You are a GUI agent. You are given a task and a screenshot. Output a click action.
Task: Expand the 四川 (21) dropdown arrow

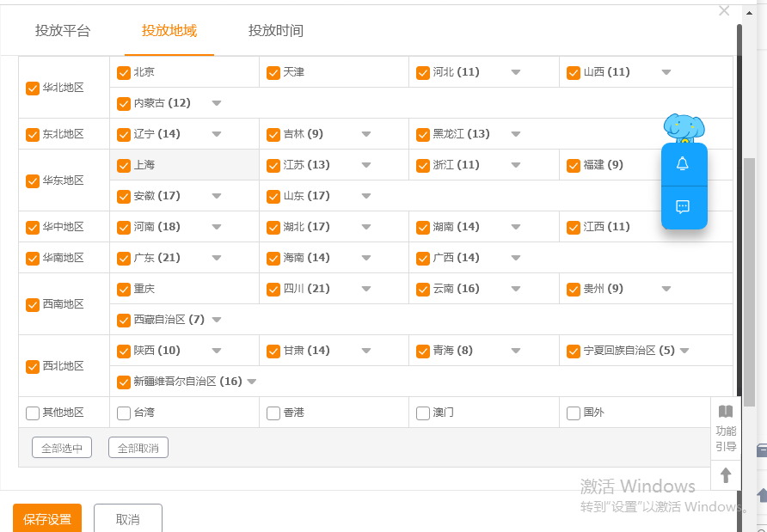pyautogui.click(x=366, y=289)
